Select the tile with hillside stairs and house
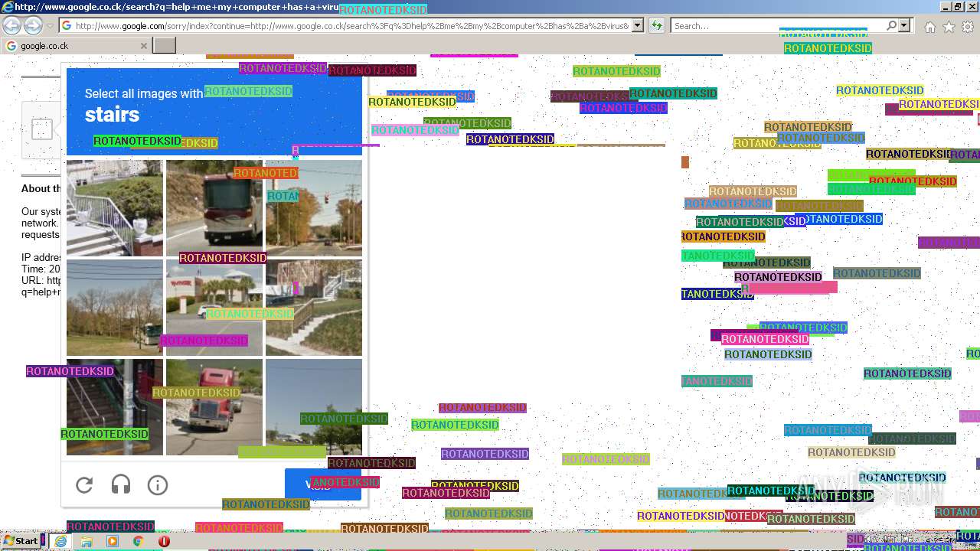Image resolution: width=980 pixels, height=551 pixels. point(314,308)
